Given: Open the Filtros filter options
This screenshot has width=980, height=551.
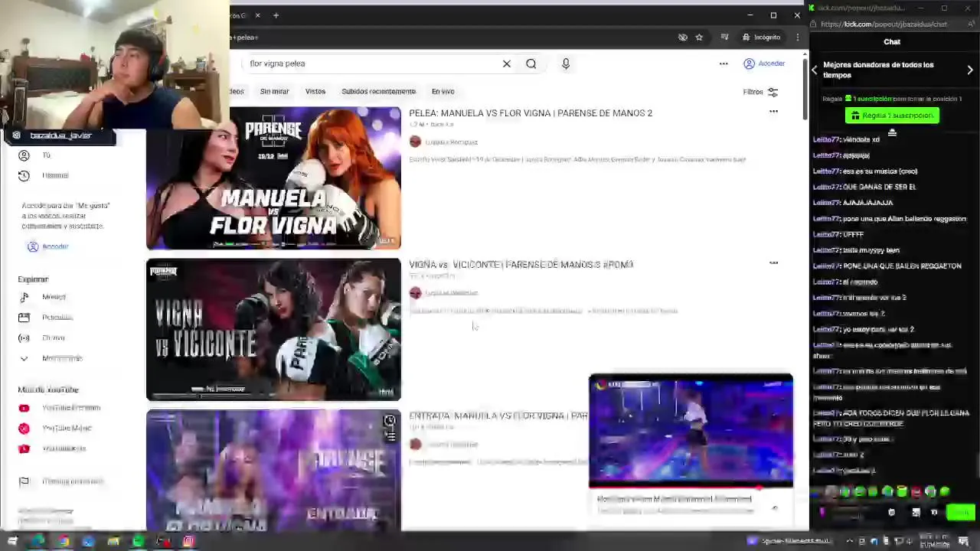Looking at the screenshot, I should [760, 92].
